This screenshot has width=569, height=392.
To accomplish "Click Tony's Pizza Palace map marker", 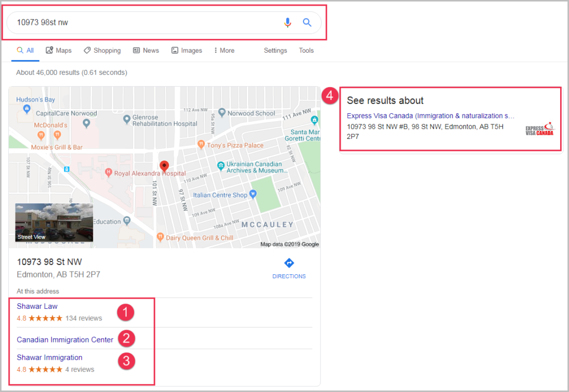I will tap(201, 145).
